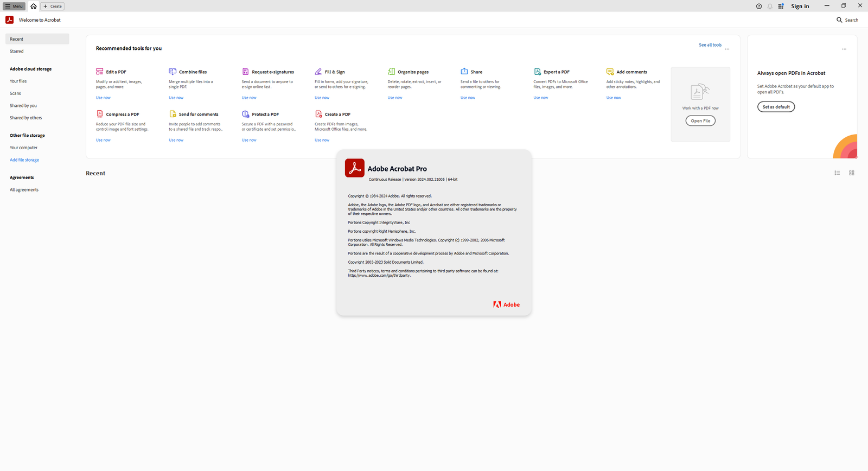The width and height of the screenshot is (868, 471).
Task: Click Sign in
Action: point(800,7)
